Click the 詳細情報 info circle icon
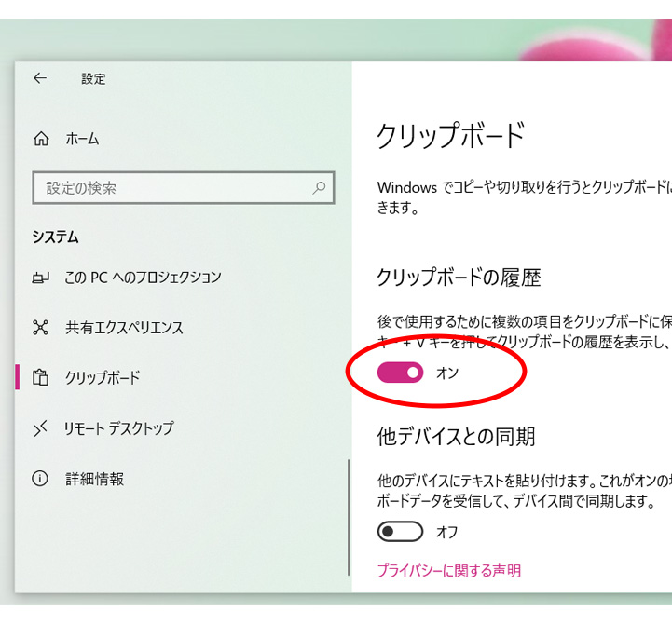Screen dimensions: 672x624 click(x=40, y=479)
